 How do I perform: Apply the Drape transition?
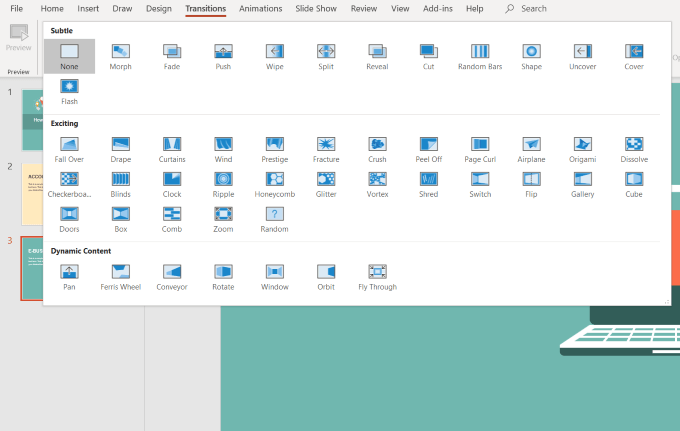click(121, 149)
